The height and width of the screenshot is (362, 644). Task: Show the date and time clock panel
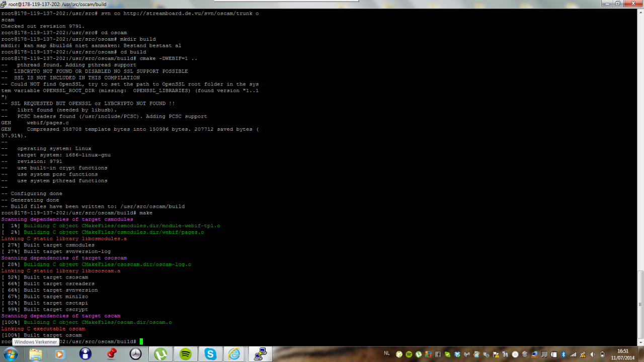tap(623, 354)
